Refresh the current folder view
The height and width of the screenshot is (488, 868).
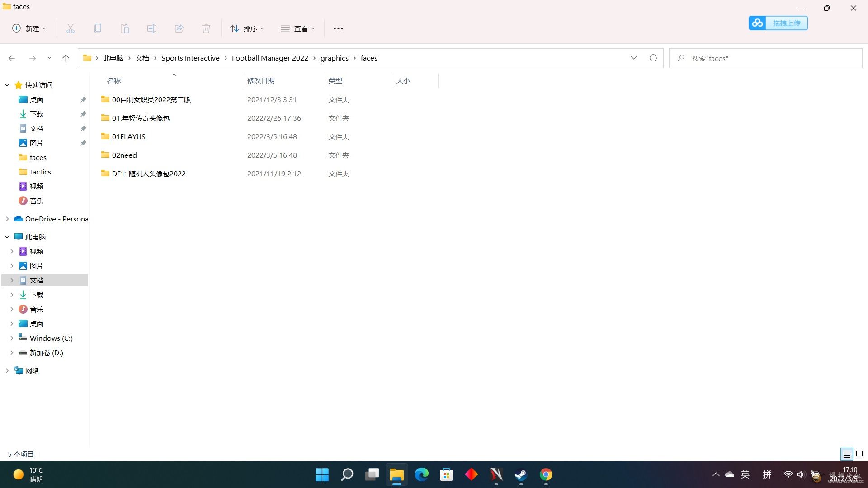pos(653,58)
